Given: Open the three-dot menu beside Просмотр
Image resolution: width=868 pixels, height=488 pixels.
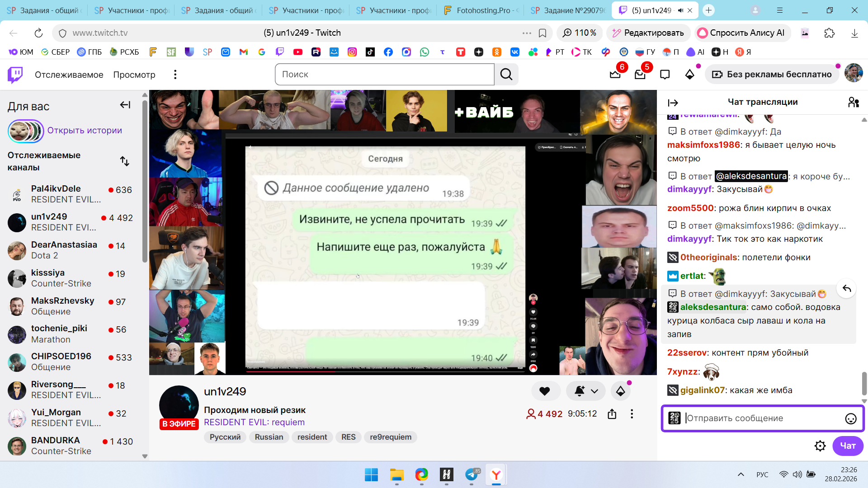Looking at the screenshot, I should [x=175, y=75].
